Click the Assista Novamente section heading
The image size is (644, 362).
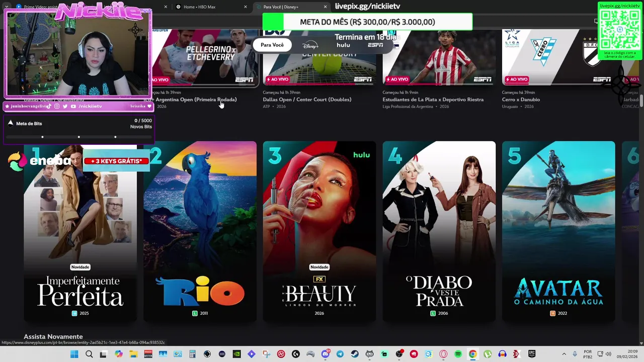(53, 336)
